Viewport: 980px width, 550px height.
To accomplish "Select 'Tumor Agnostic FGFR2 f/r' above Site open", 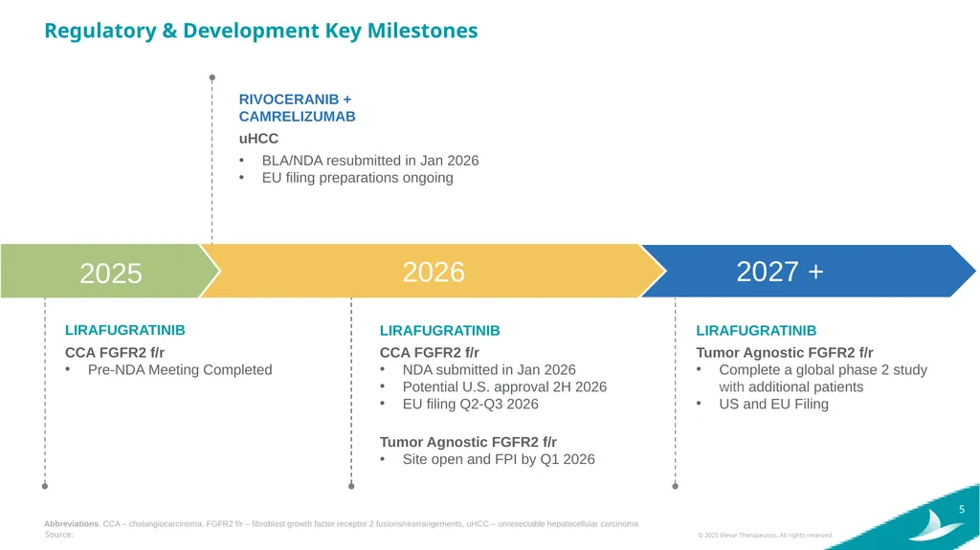I will coord(468,442).
